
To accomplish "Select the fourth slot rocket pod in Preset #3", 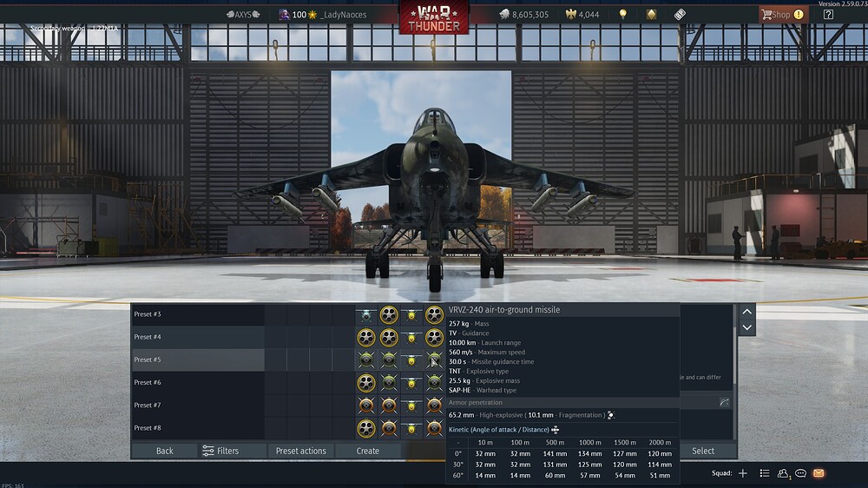I will [x=434, y=314].
